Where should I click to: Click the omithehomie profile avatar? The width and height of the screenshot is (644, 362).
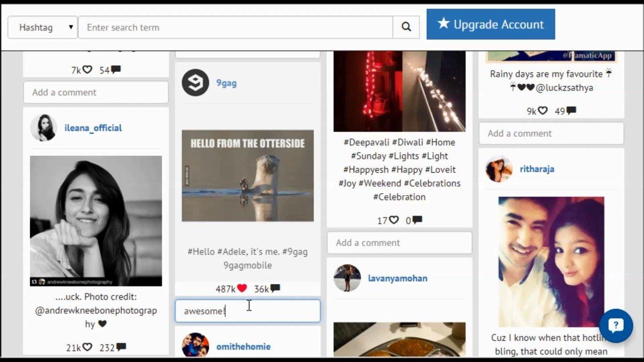[195, 345]
